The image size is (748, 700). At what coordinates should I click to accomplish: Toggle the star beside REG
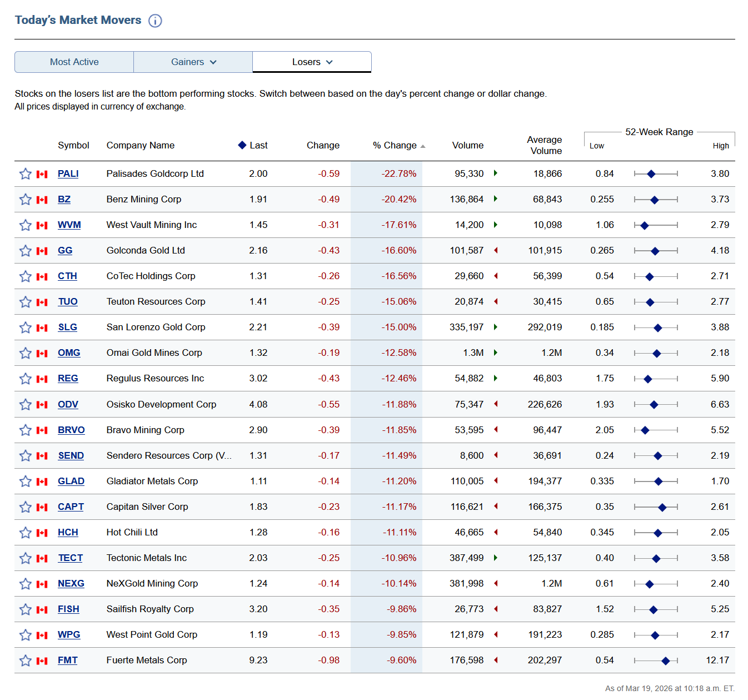click(x=26, y=379)
